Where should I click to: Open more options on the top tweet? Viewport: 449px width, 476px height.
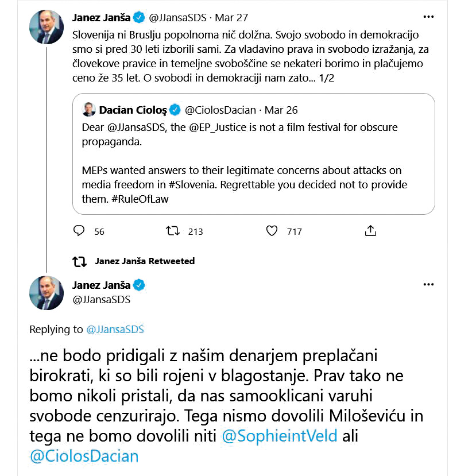click(x=428, y=17)
